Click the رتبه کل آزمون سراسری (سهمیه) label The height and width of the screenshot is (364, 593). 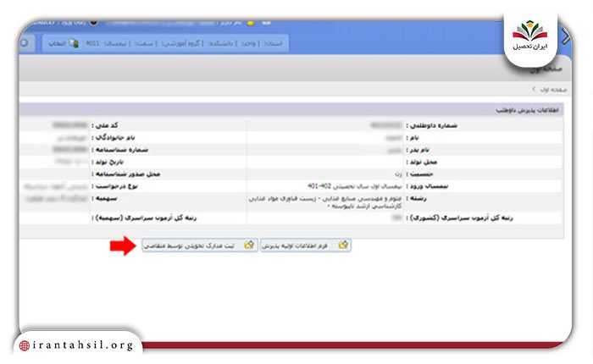click(x=144, y=218)
